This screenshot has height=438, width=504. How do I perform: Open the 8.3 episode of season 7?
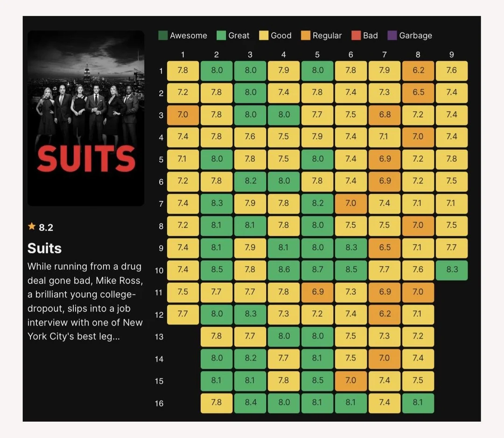[216, 203]
